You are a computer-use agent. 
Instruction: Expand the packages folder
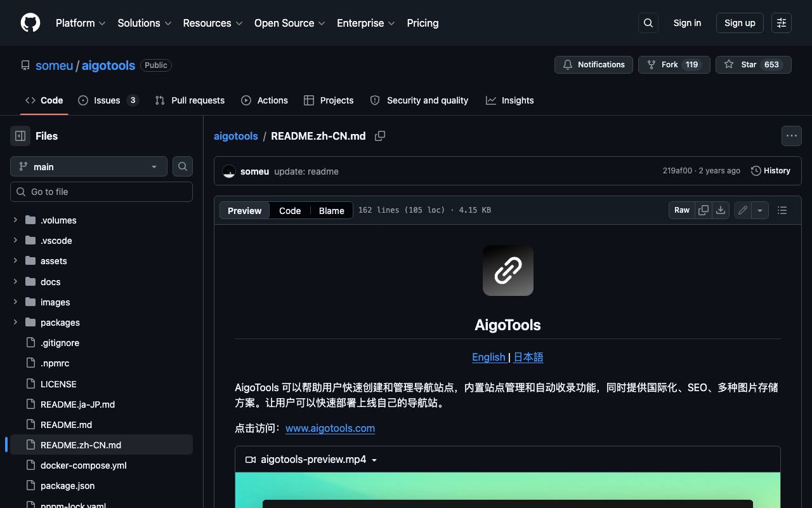tap(15, 323)
